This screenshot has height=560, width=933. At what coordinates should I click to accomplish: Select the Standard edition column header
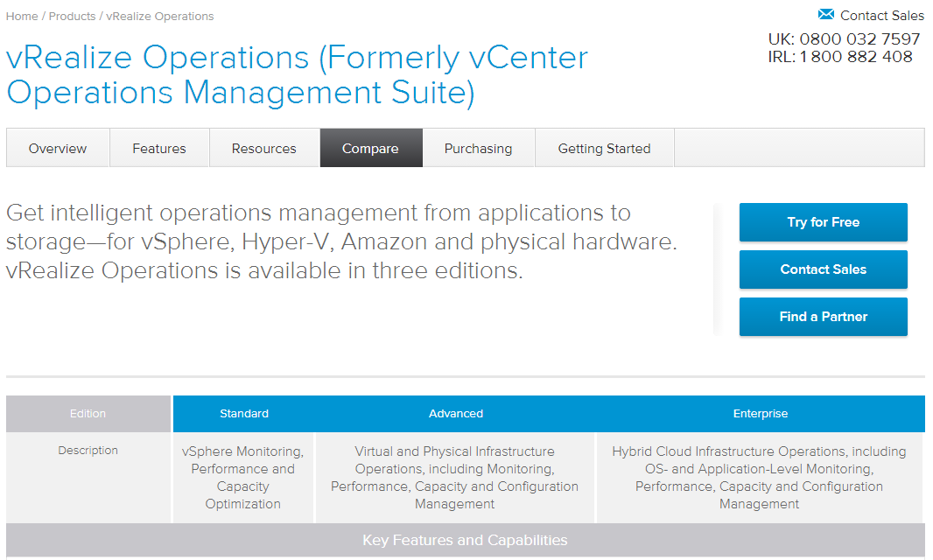[244, 414]
